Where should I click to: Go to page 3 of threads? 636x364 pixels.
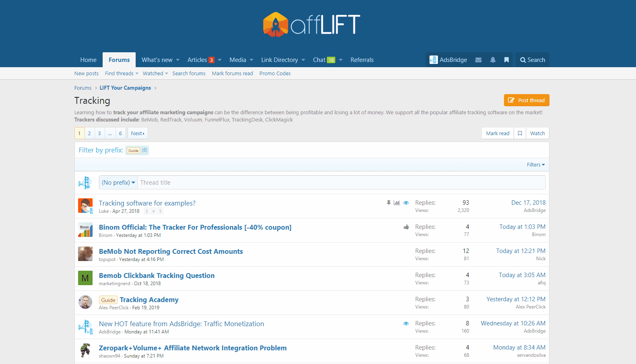point(99,134)
